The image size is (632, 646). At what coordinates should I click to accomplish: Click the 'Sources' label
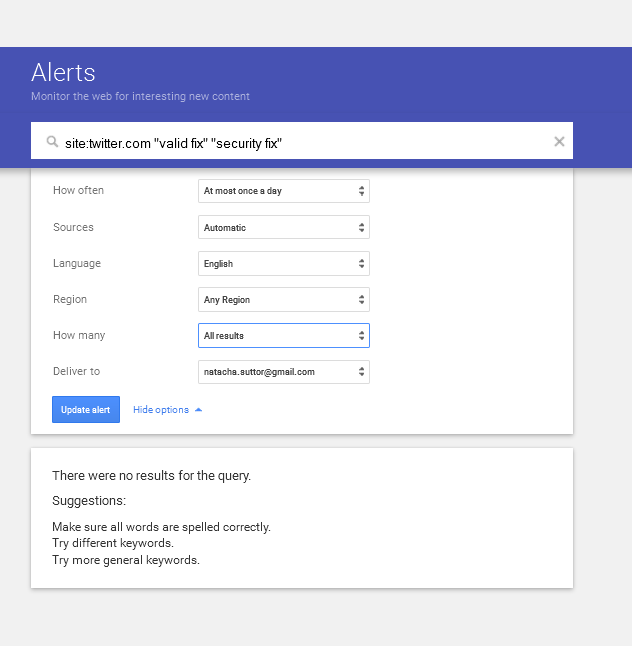point(73,227)
